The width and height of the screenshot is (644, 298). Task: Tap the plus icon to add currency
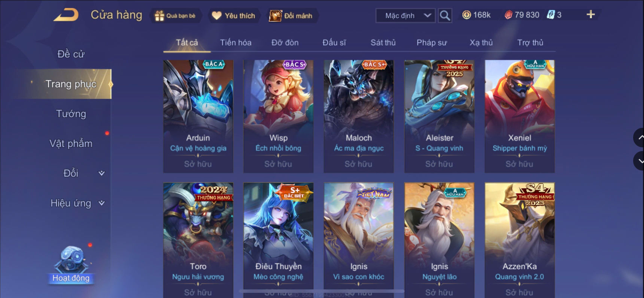590,15
